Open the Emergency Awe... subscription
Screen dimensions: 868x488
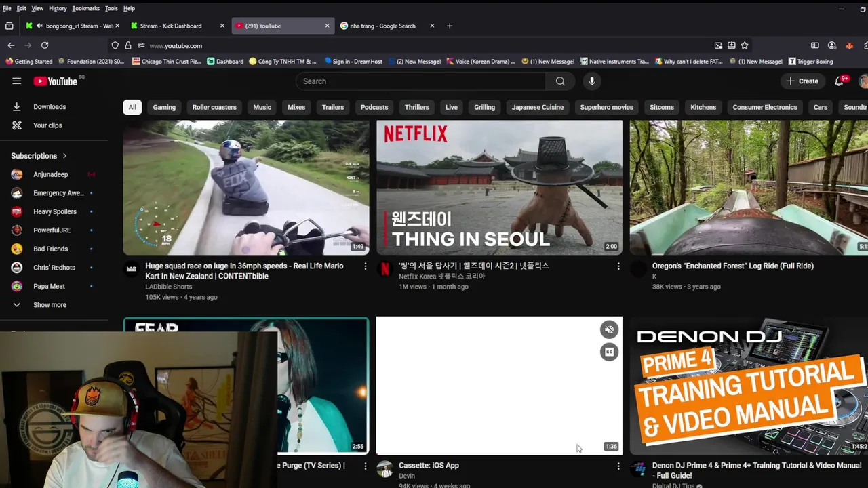(58, 193)
